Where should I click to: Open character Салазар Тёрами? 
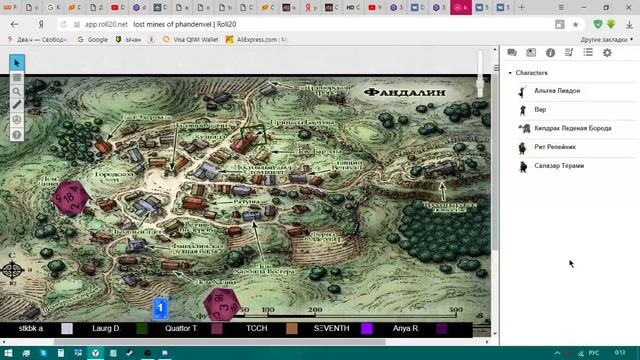point(559,166)
